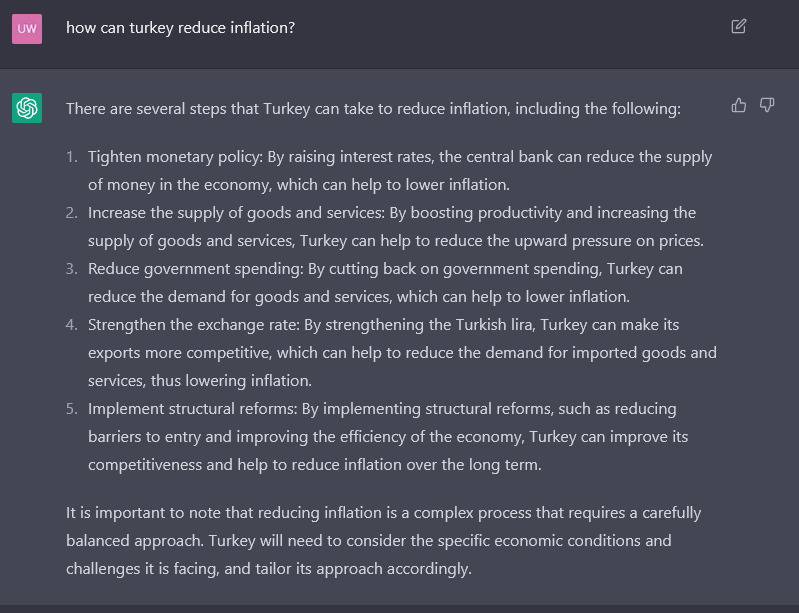Click the 'Tighten monetary policy' list item
This screenshot has height=613, width=799.
pyautogui.click(x=400, y=170)
